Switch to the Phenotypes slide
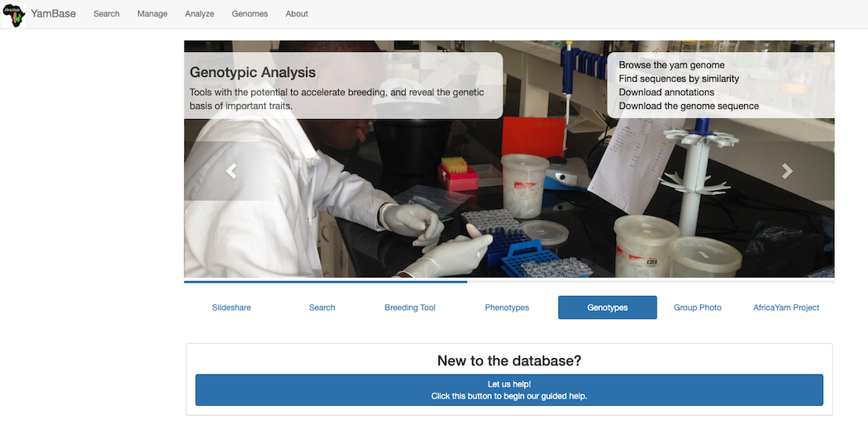Image resolution: width=868 pixels, height=425 pixels. [x=507, y=308]
